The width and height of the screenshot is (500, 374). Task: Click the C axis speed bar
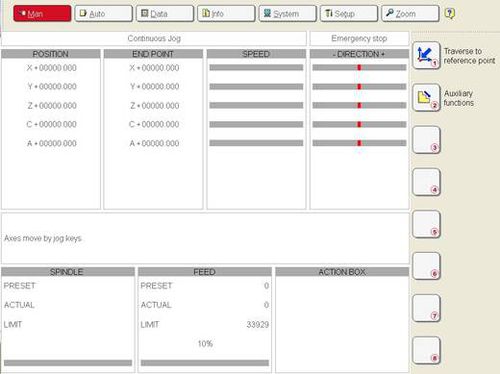(256, 124)
